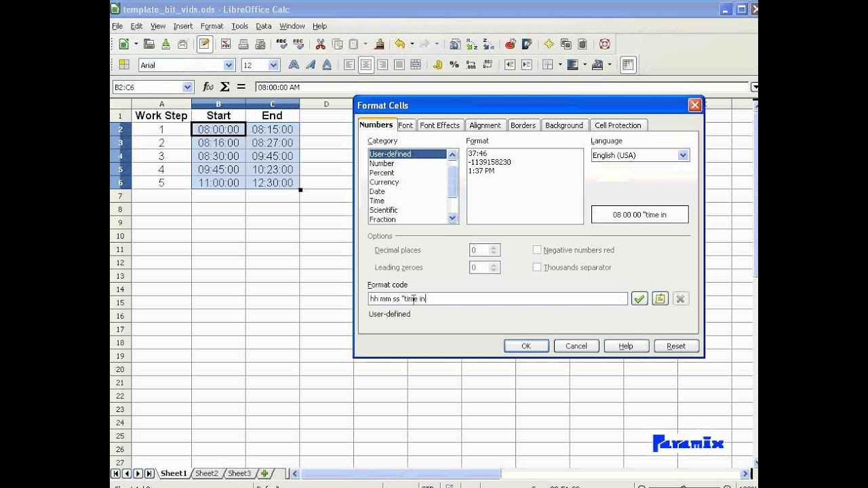Apply Italic font style icon
This screenshot has height=488, width=868.
point(310,64)
